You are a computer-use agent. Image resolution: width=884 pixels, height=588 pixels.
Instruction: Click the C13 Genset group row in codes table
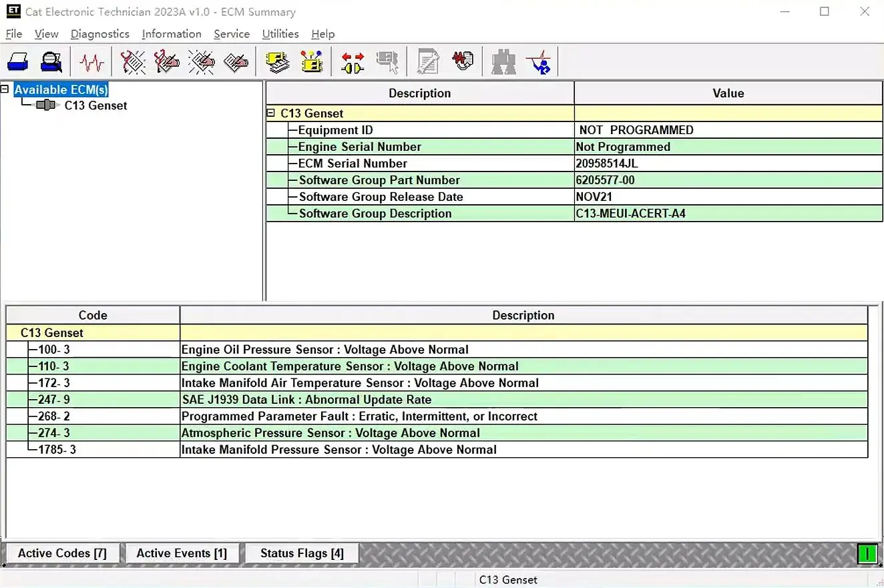(437, 333)
